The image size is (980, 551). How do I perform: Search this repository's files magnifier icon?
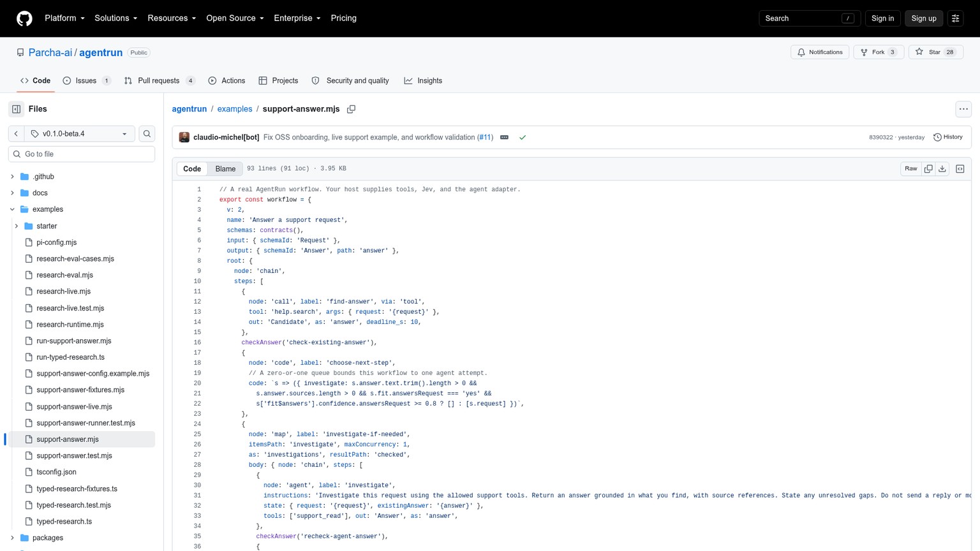click(x=147, y=134)
